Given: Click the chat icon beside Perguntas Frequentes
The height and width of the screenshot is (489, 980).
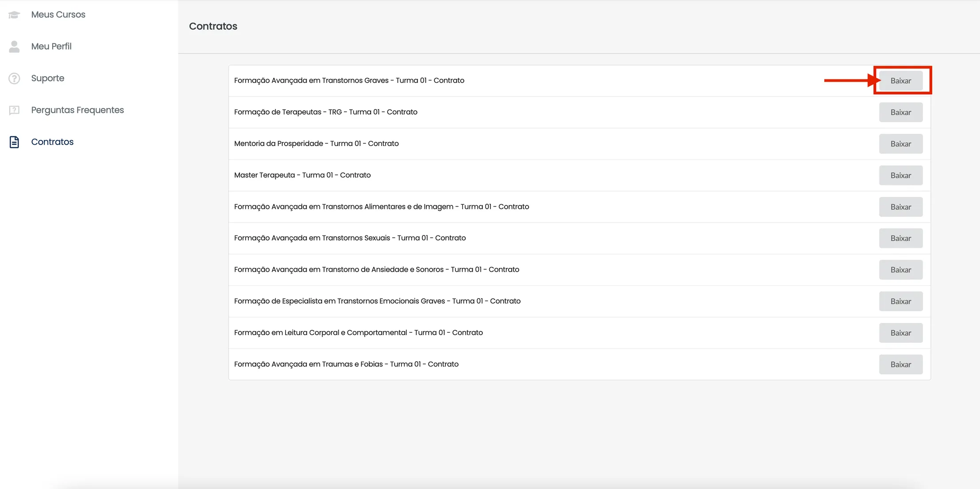Looking at the screenshot, I should pos(14,110).
